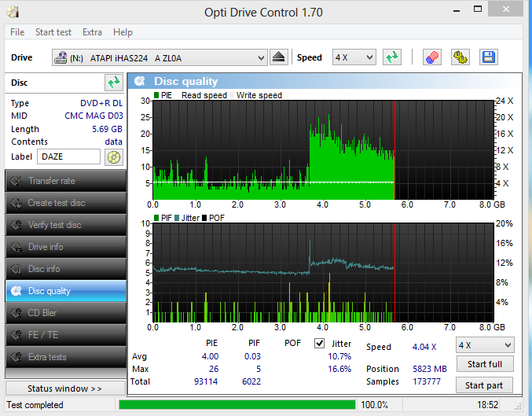This screenshot has width=532, height=416.
Task: Click the PIE average value 4.00
Action: (x=210, y=356)
